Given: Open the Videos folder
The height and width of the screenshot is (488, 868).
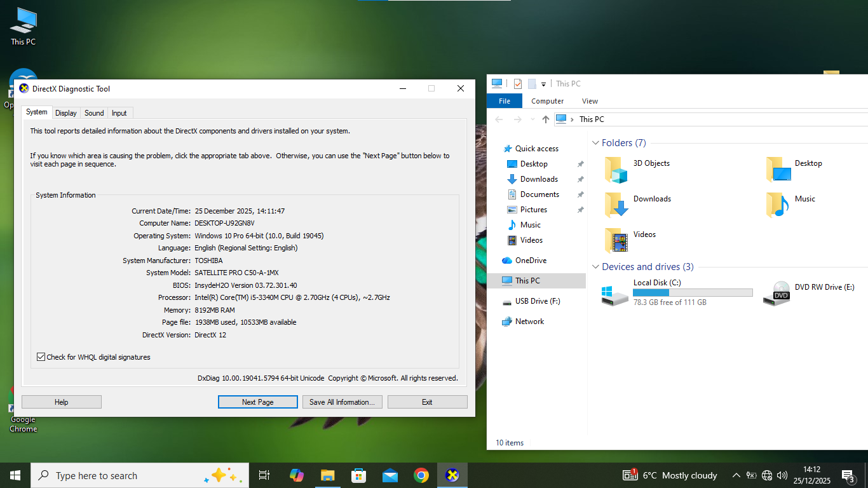Looking at the screenshot, I should tap(644, 234).
